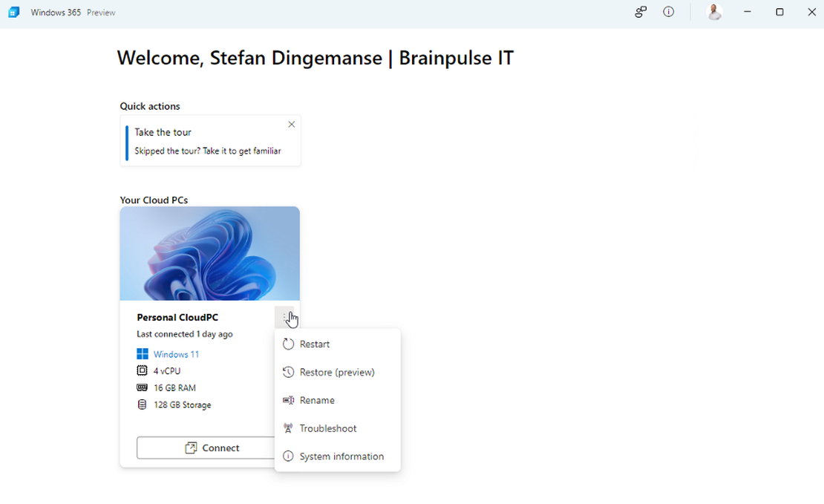Choose Restart from the context menu
The width and height of the screenshot is (824, 504).
point(337,344)
